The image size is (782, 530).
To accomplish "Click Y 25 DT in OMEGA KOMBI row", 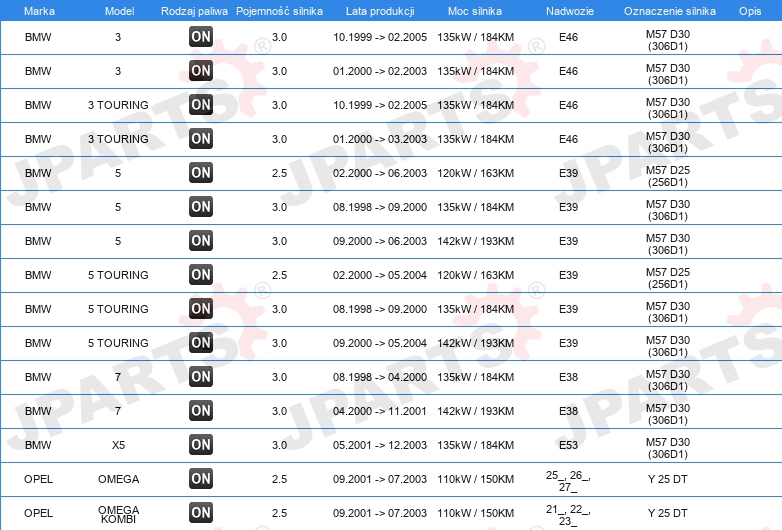I will tap(667, 513).
